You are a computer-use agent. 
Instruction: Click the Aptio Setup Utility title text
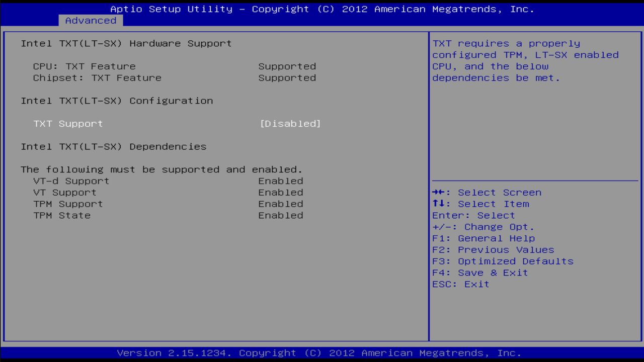[322, 9]
